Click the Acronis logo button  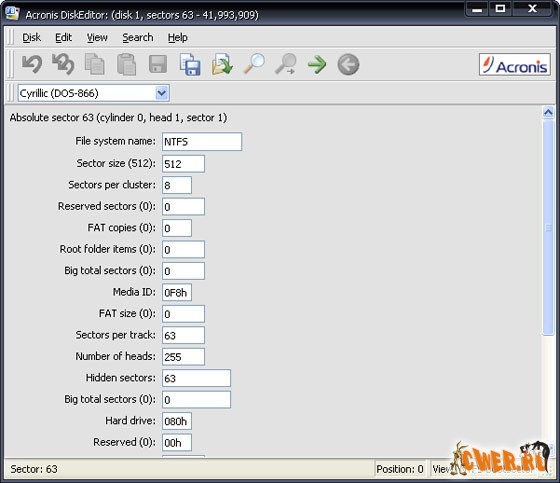coord(515,65)
